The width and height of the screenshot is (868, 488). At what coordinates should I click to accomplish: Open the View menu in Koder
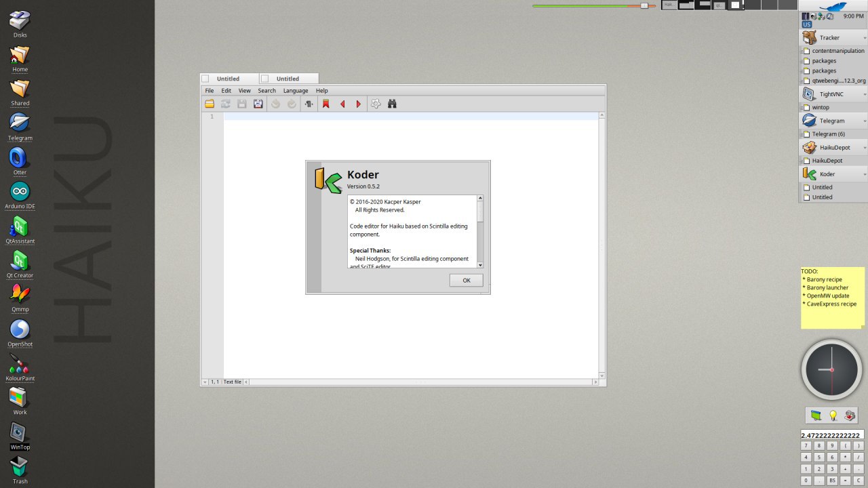(x=244, y=90)
